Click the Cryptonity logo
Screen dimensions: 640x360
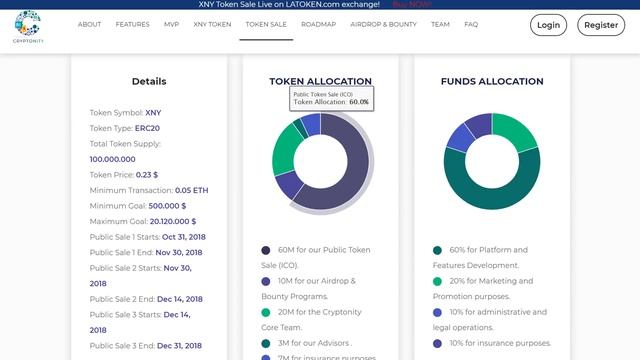coord(28,27)
